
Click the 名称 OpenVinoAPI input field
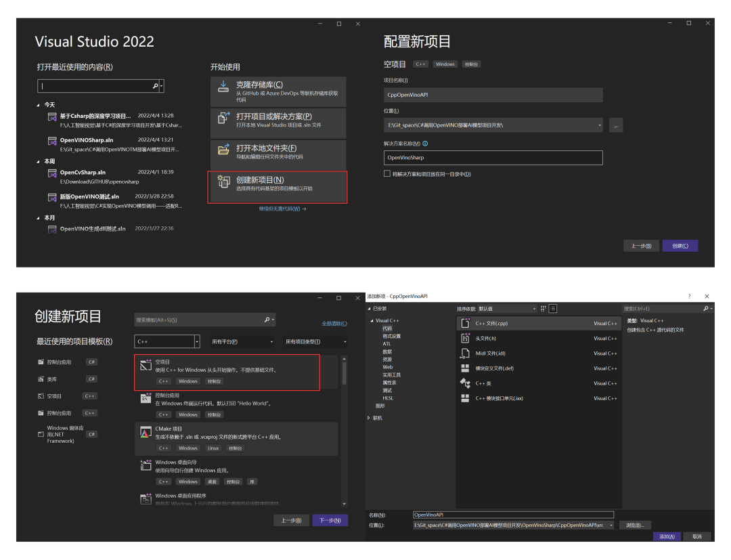coord(513,515)
